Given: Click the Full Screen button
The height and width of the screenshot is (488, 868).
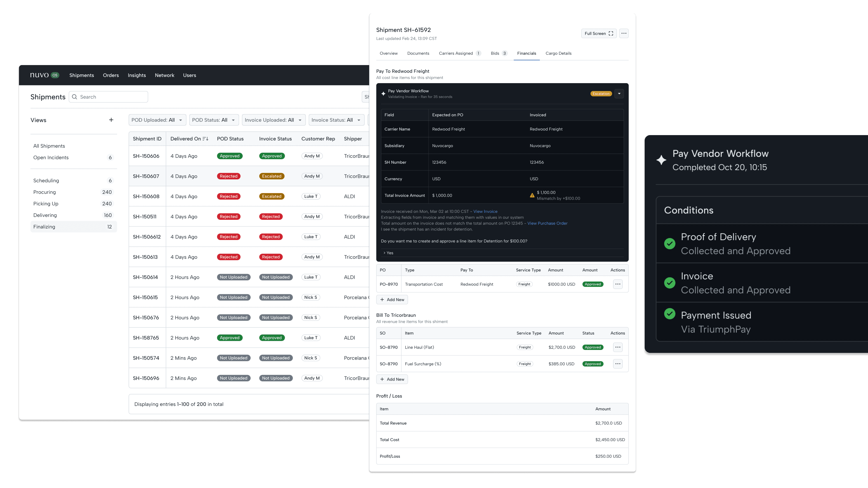Looking at the screenshot, I should (x=599, y=33).
